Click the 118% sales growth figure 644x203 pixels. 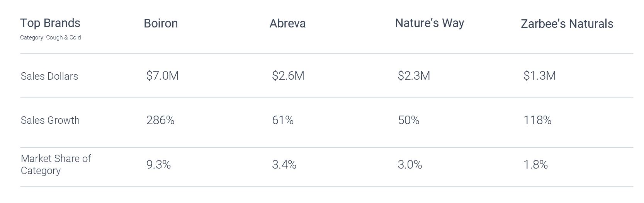pyautogui.click(x=537, y=120)
